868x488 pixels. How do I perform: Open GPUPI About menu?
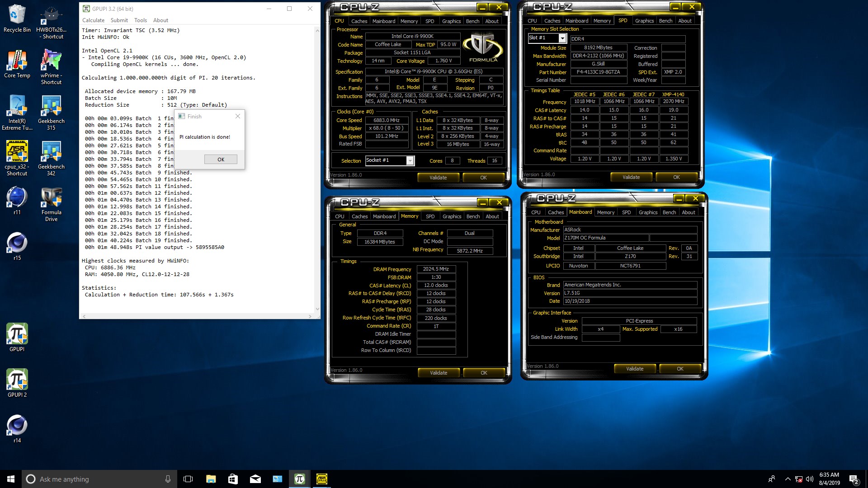160,20
